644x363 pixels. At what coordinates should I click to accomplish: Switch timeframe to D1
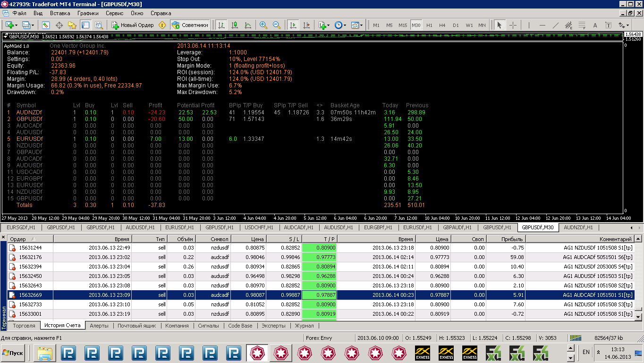[456, 25]
